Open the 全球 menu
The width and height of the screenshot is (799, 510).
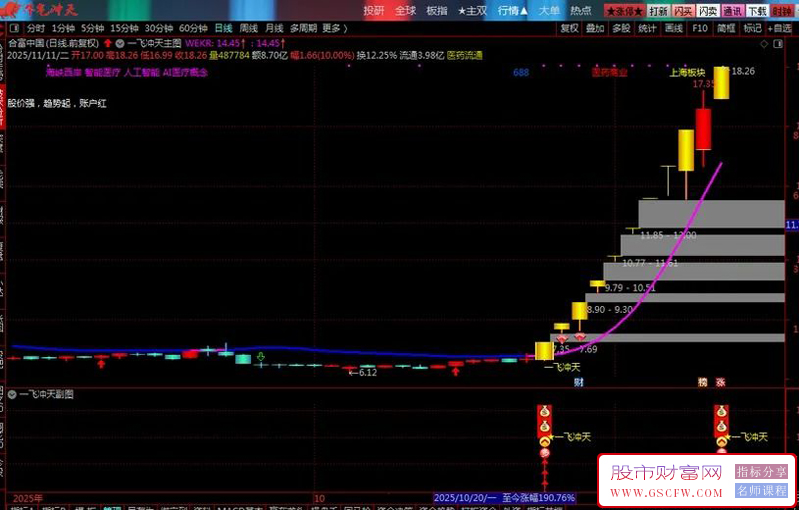point(406,11)
